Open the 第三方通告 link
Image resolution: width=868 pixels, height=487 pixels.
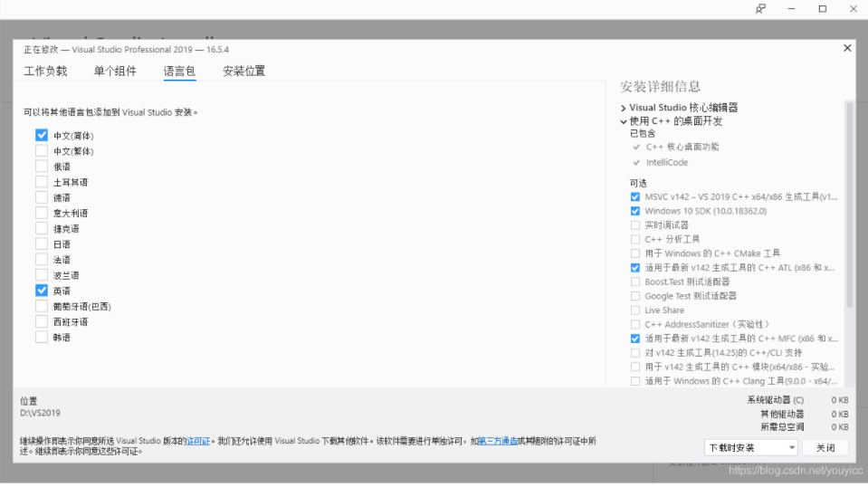point(498,441)
